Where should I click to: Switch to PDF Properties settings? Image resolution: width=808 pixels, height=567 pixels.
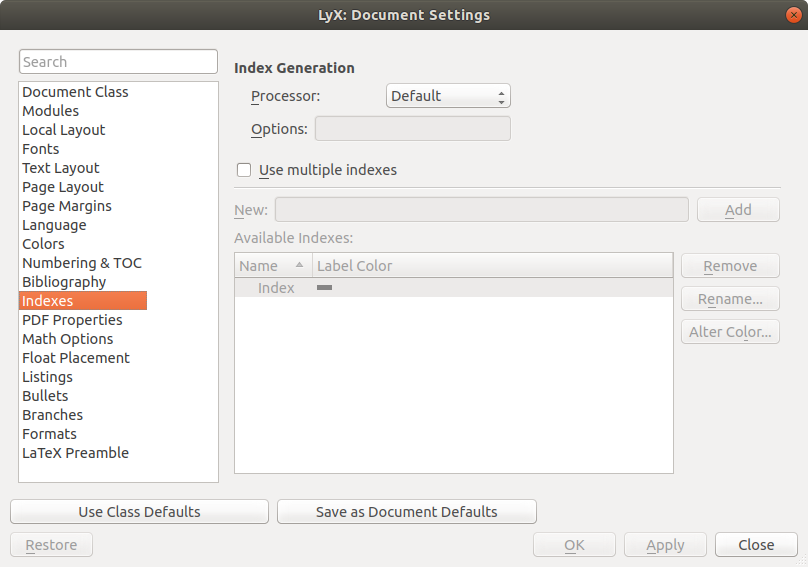click(x=72, y=320)
